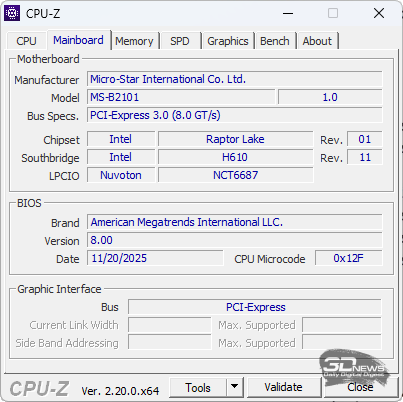Image resolution: width=403 pixels, height=402 pixels.
Task: Click the empty Current Link Width field
Action: (170, 325)
